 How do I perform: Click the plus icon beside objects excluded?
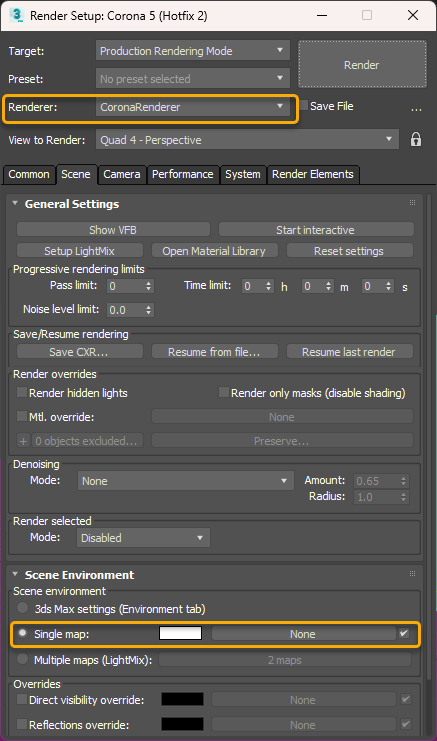coord(23,441)
